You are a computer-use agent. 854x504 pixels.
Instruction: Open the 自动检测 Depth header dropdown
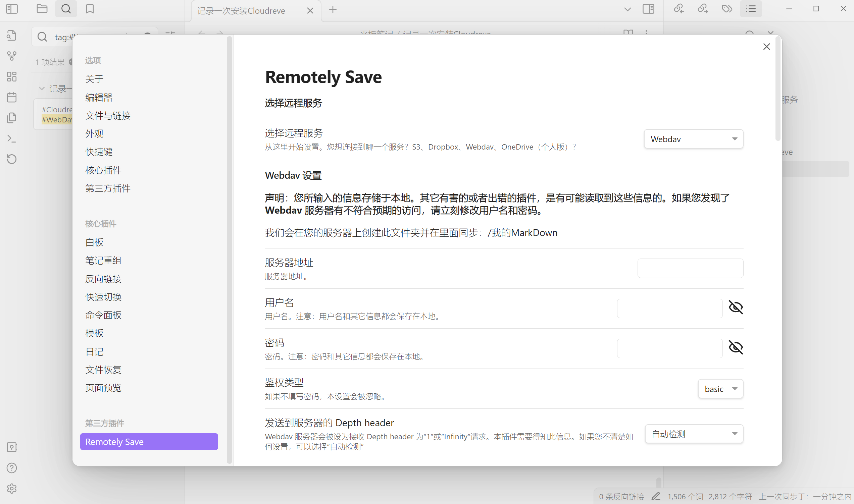(694, 434)
